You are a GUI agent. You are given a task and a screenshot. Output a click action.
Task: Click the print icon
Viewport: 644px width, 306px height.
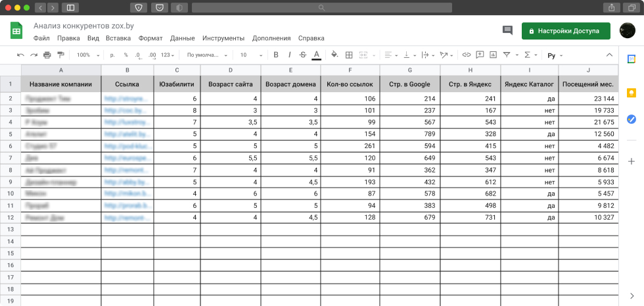(47, 55)
